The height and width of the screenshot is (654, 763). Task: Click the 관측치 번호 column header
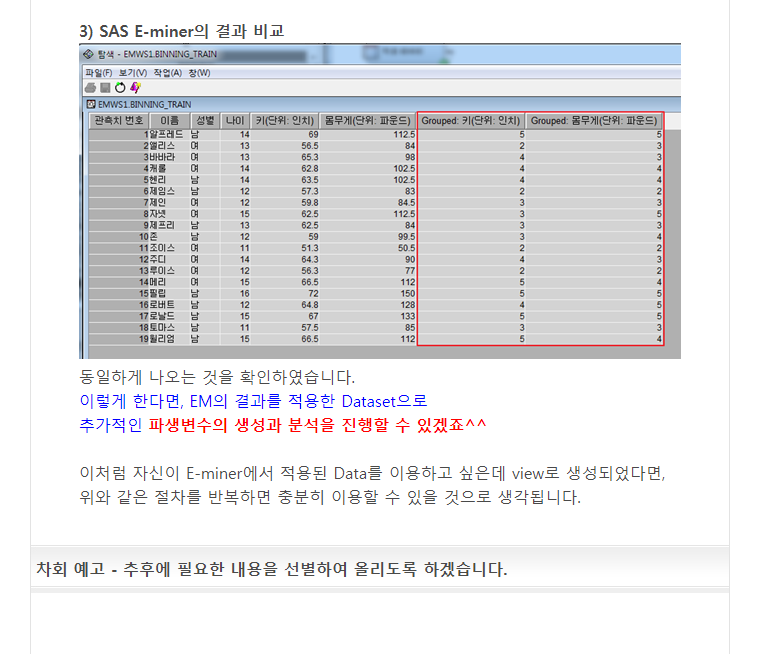(x=118, y=121)
